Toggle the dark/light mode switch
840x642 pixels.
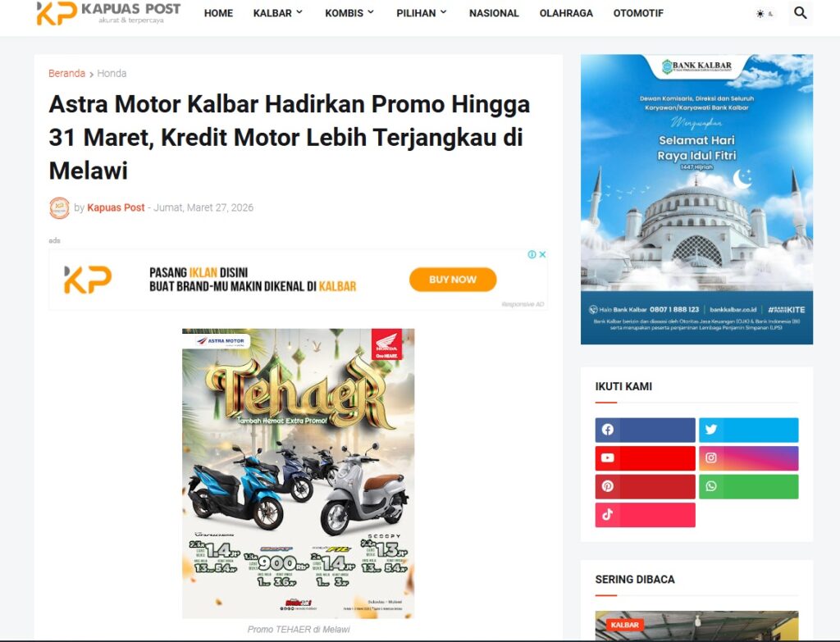(x=765, y=14)
